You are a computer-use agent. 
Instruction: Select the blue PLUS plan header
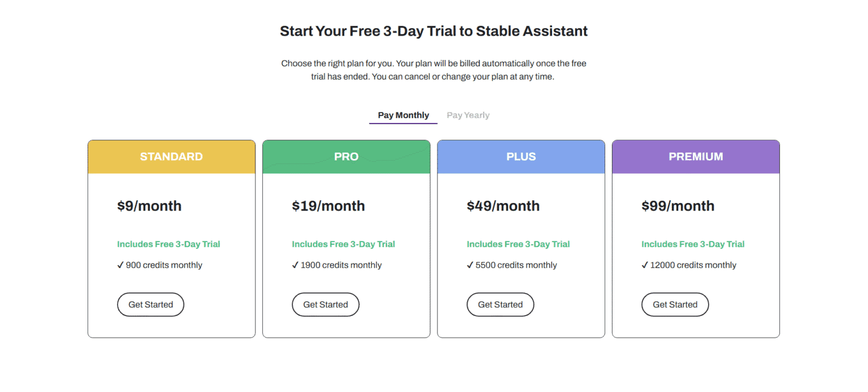coord(521,157)
